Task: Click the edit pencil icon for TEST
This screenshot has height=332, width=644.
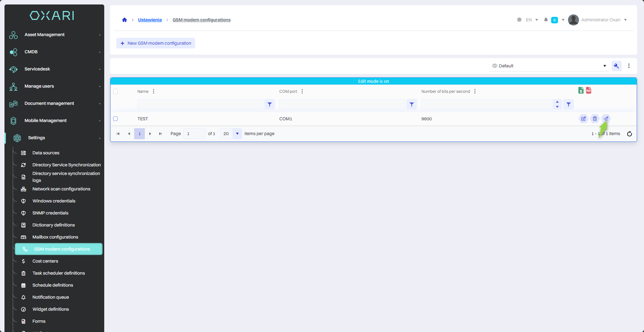Action: 583,119
